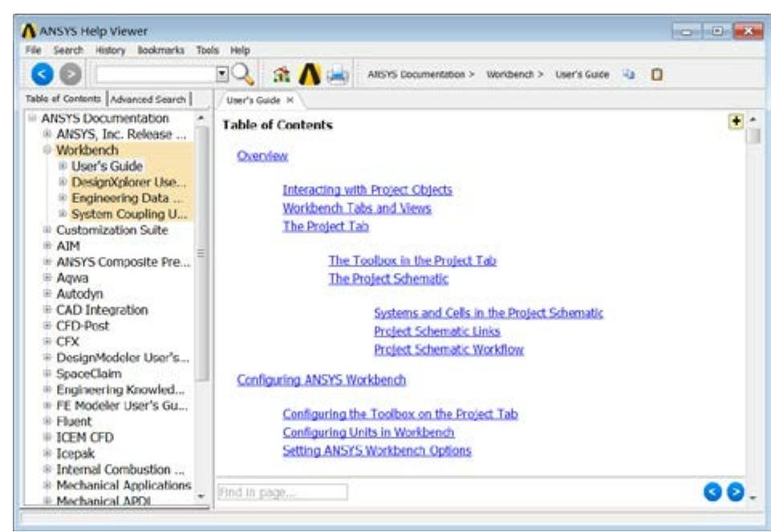The width and height of the screenshot is (771, 532).
Task: Open the Bookmarks menu
Action: pos(160,50)
